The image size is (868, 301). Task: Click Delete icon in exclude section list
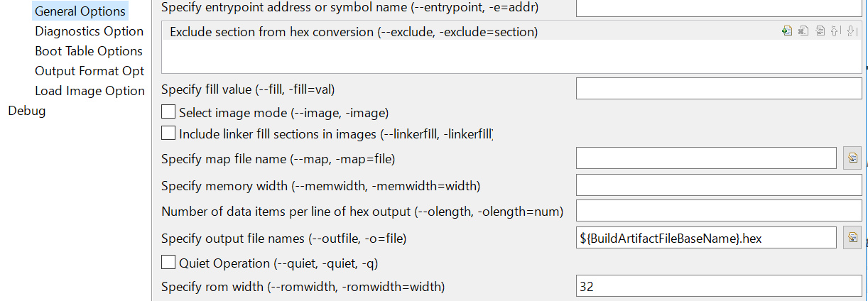click(803, 31)
